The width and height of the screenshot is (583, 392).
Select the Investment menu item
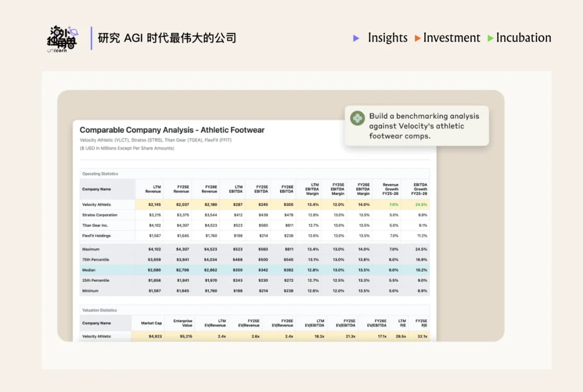(452, 38)
